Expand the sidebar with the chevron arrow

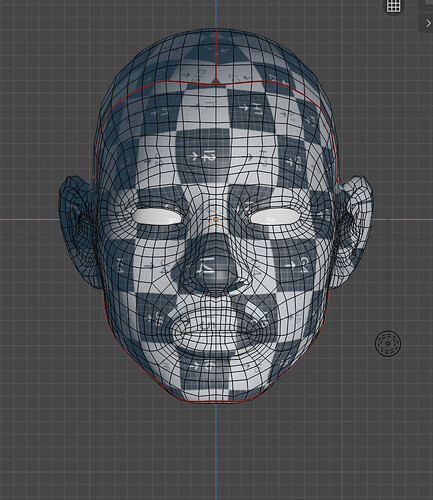click(428, 23)
